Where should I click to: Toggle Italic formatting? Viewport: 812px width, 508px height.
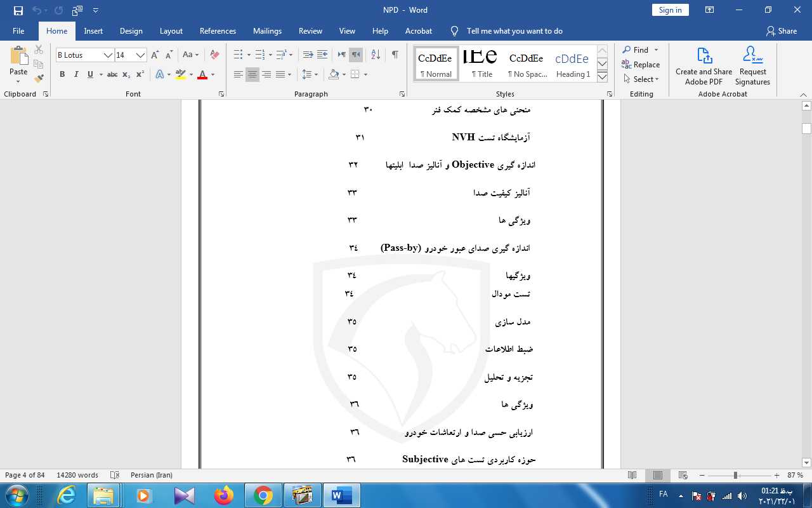(76, 75)
